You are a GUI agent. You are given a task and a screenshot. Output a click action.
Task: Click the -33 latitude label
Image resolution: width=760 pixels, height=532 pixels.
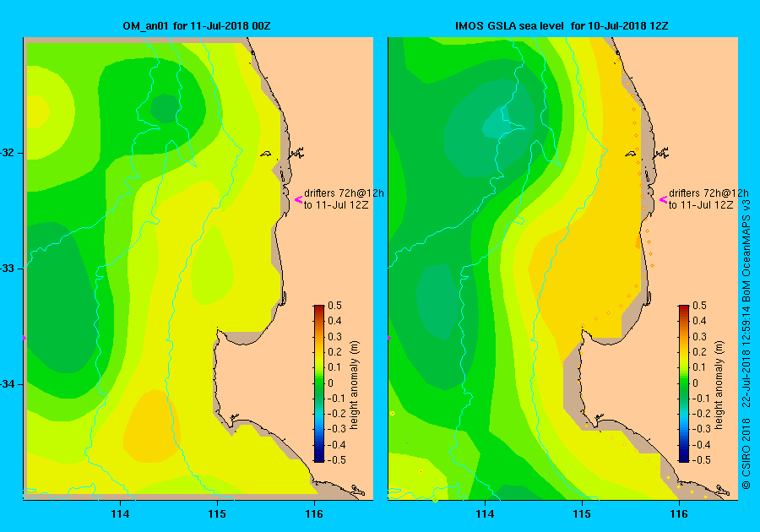pos(8,268)
